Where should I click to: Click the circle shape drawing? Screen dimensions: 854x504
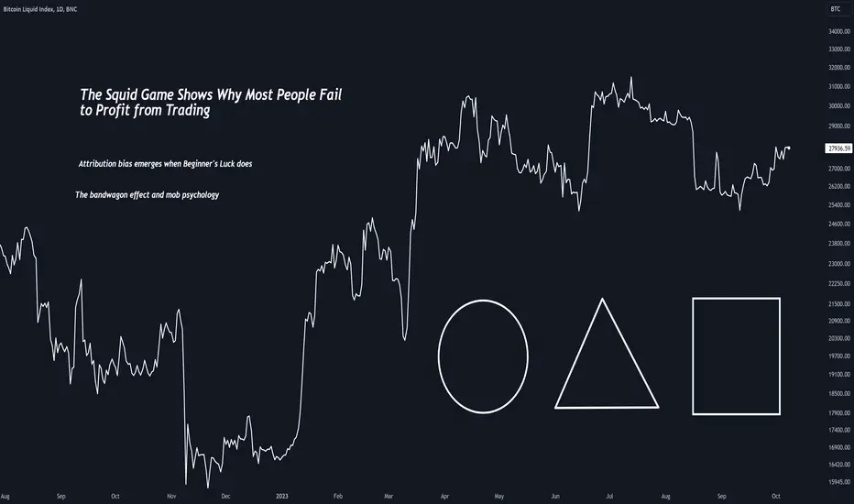pos(483,356)
